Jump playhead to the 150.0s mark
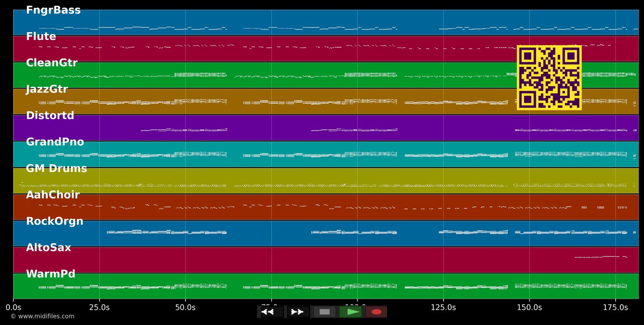The width and height of the screenshot is (644, 325). (x=529, y=307)
